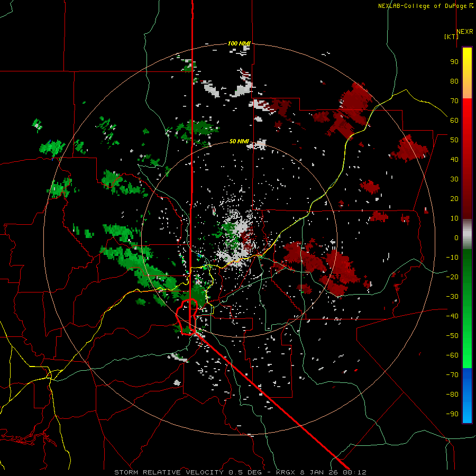Click the 0 value on the velocity scale
This screenshot has width=476, height=476.
[x=456, y=237]
